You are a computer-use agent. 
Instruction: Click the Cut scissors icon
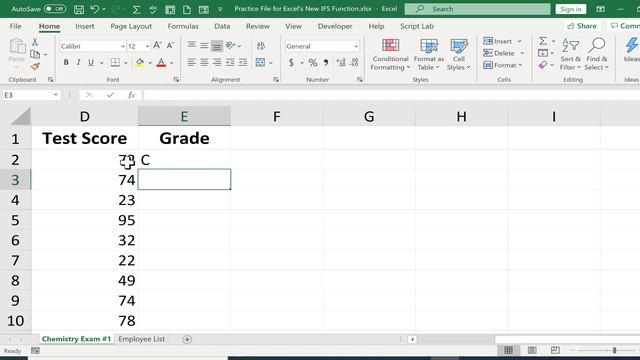35,42
